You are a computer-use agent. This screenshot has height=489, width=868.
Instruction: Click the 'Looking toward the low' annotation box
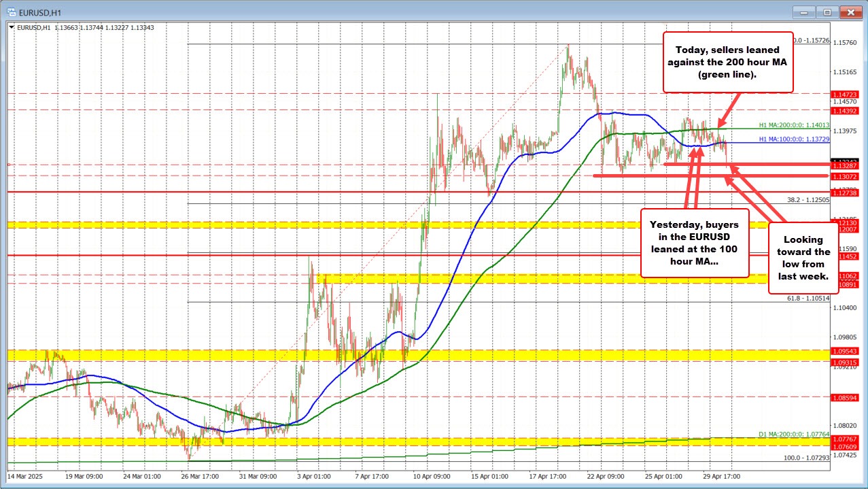tap(803, 259)
